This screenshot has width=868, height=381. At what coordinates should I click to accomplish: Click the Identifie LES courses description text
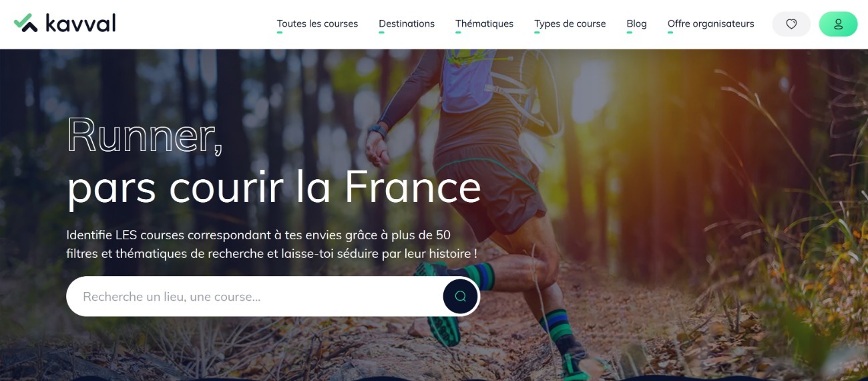pyautogui.click(x=272, y=245)
